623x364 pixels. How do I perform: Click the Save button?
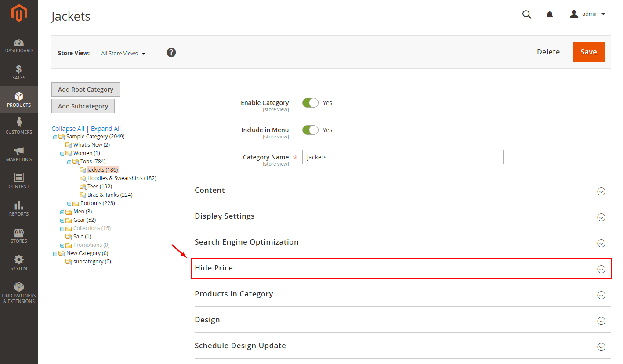(588, 52)
